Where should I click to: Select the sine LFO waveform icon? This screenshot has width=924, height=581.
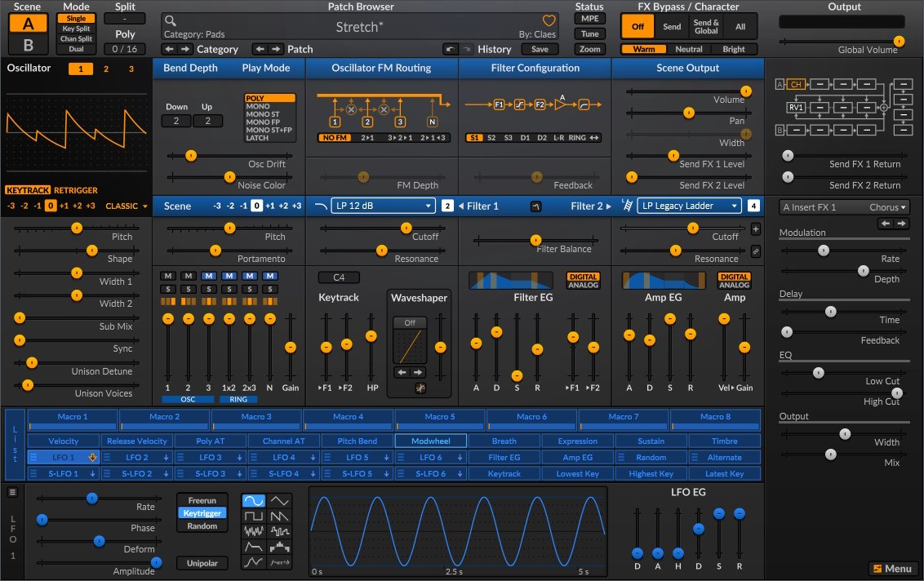pyautogui.click(x=254, y=501)
